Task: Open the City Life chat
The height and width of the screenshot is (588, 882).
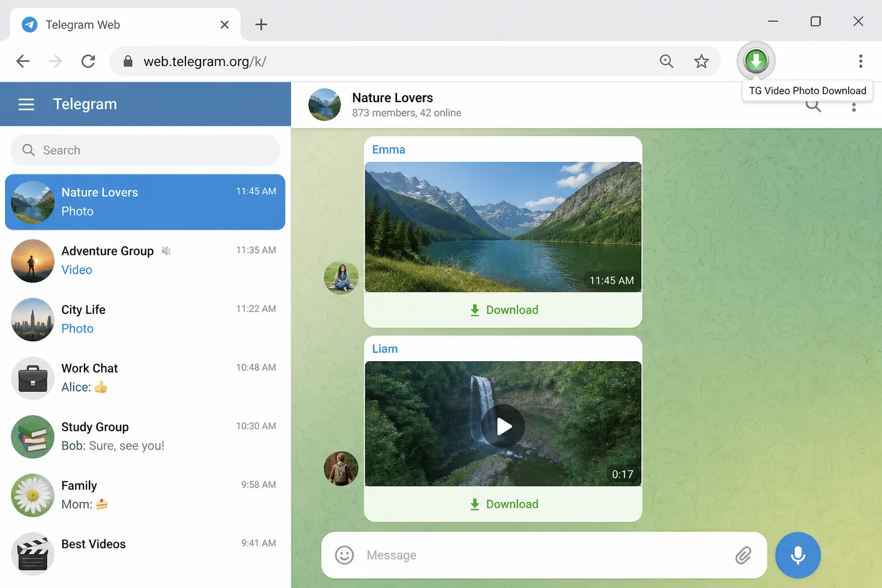Action: (145, 319)
